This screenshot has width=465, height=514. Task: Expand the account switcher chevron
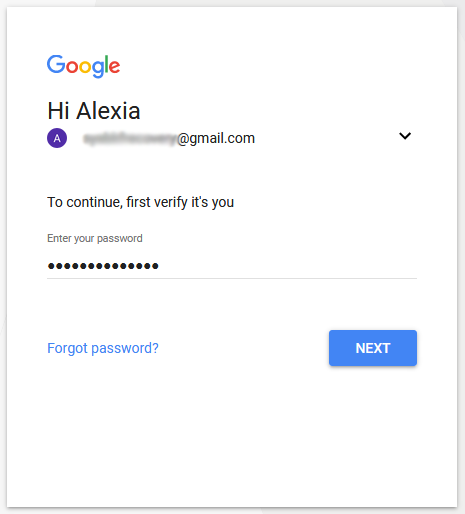coord(405,136)
